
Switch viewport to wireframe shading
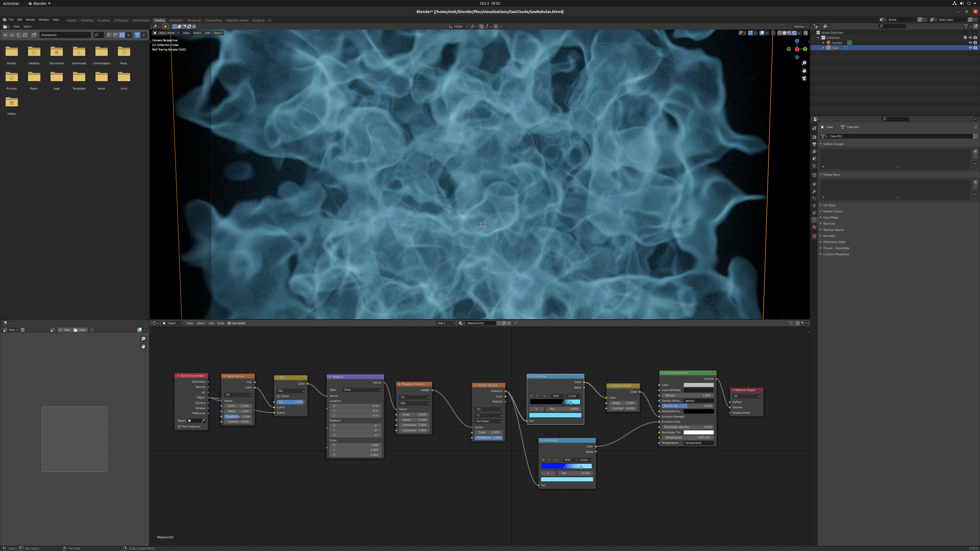[x=779, y=33]
